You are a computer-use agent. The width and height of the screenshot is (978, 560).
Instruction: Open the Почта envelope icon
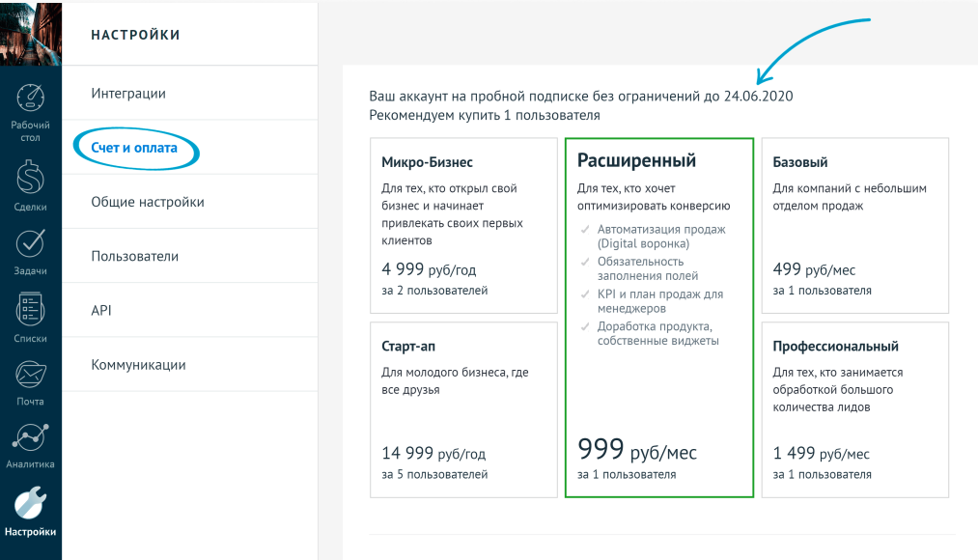[x=31, y=374]
